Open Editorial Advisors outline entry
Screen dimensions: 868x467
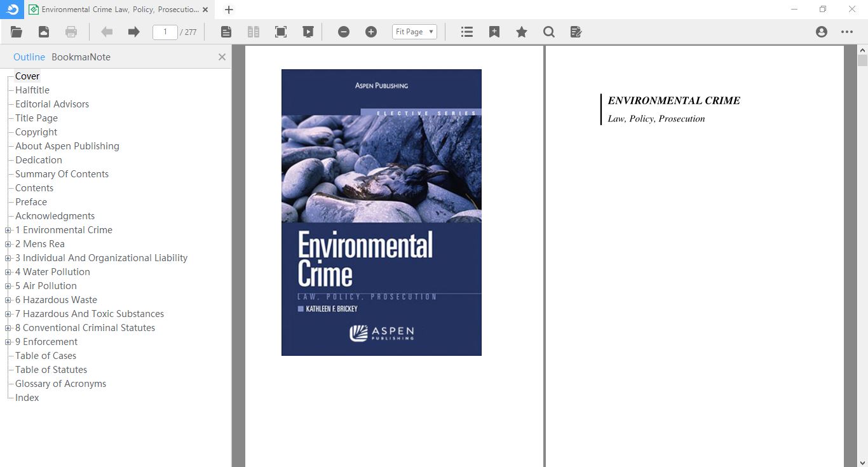[x=52, y=104]
